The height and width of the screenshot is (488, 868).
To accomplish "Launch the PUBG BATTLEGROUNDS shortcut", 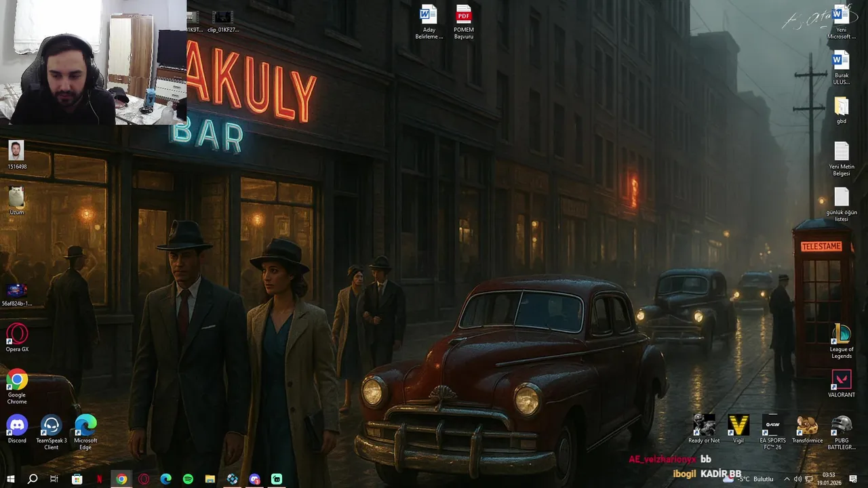I will tap(842, 432).
